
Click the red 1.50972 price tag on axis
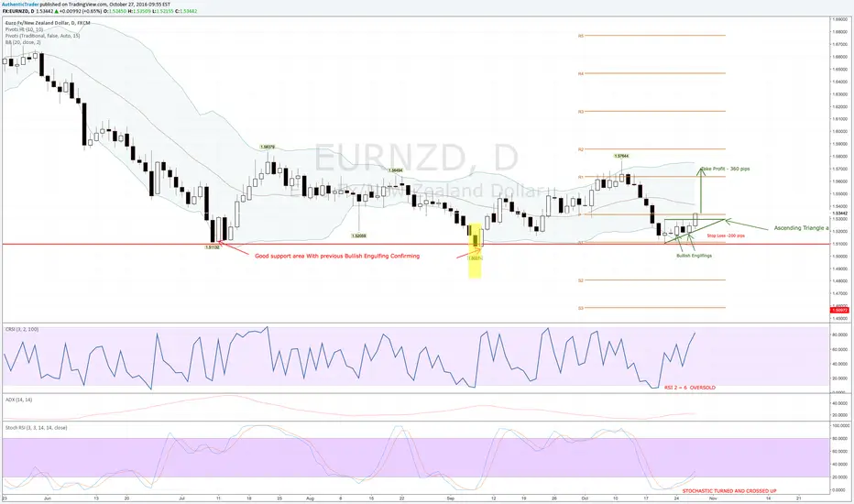(x=838, y=310)
